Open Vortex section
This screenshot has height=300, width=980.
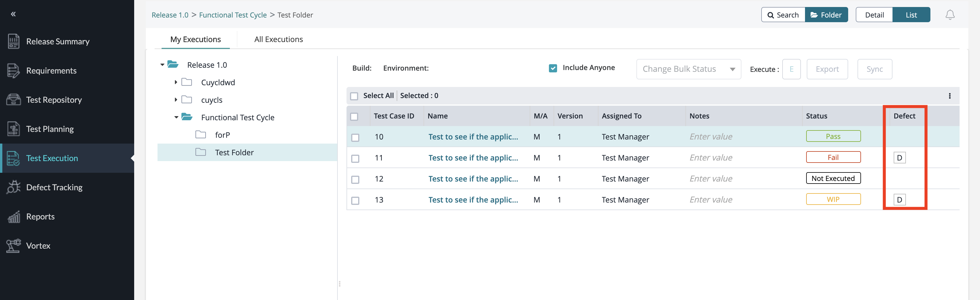coord(38,245)
